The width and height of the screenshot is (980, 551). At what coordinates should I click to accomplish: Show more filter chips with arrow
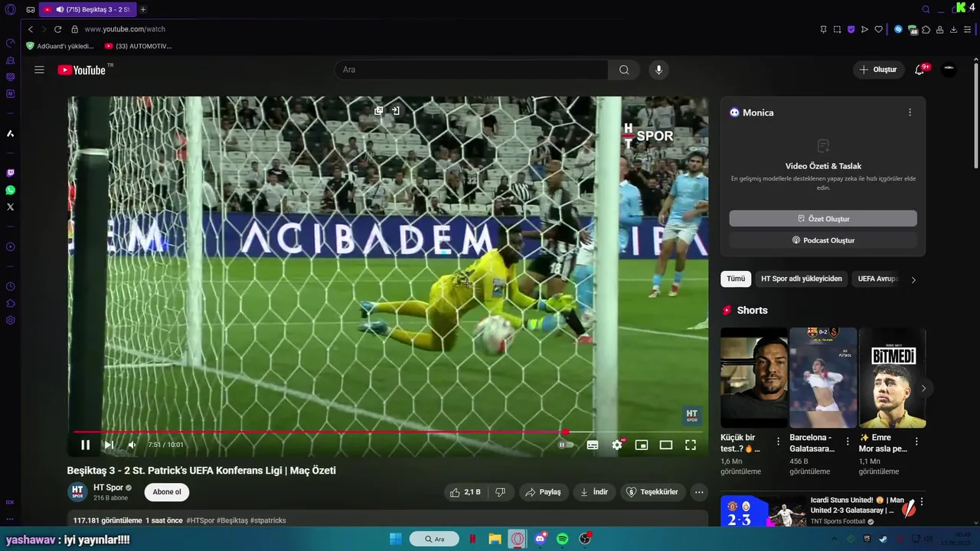click(x=913, y=279)
